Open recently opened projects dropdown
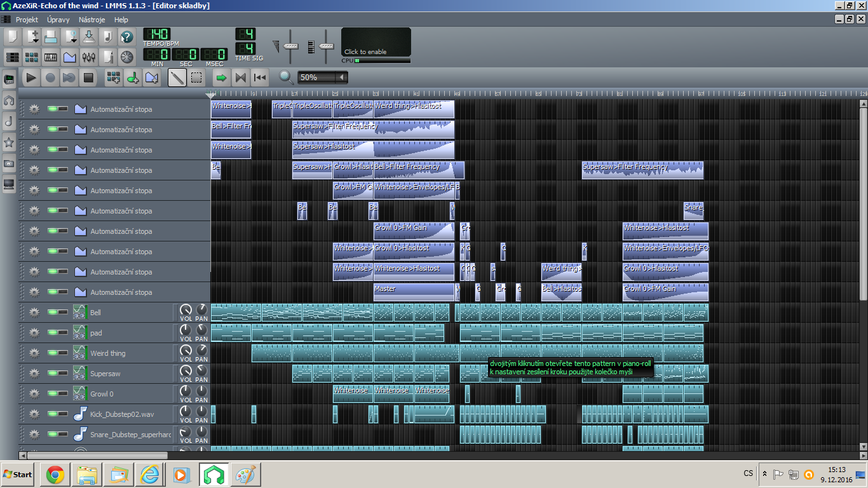868x488 pixels. [x=69, y=36]
